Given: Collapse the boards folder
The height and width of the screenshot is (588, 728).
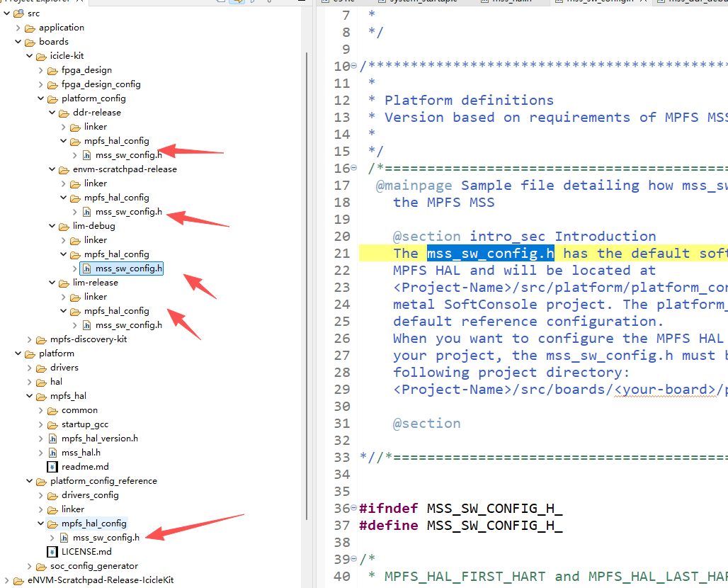Looking at the screenshot, I should point(18,42).
